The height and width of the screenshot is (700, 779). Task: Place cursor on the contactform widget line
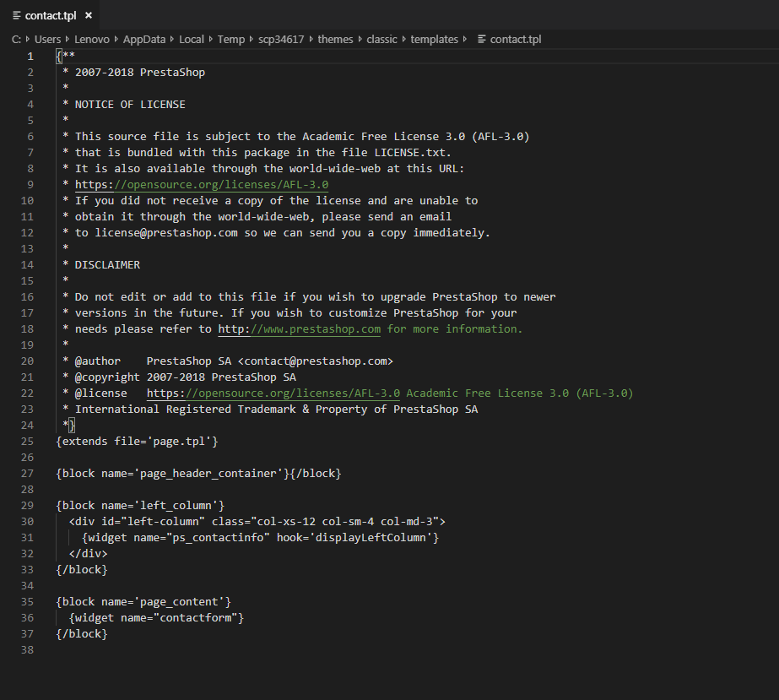[156, 618]
